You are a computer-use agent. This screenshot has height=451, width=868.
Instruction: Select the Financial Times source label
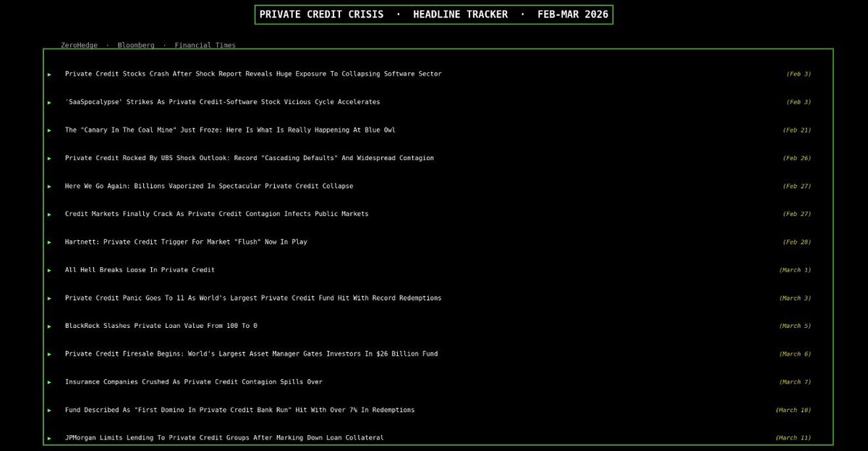[x=205, y=45]
